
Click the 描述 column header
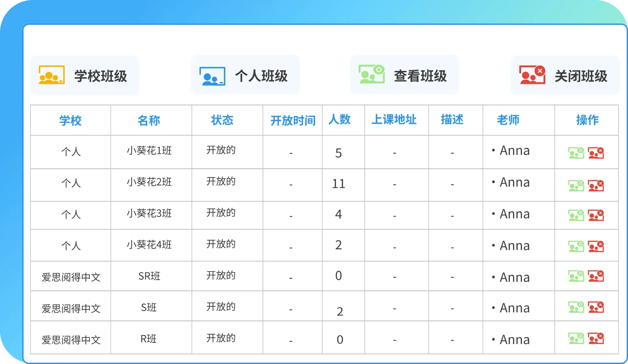coord(452,119)
